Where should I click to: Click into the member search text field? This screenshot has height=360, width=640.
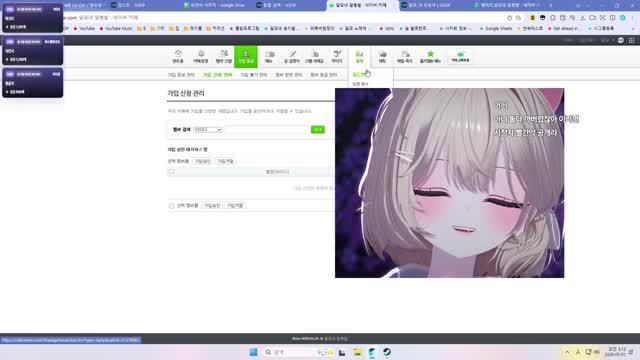(x=267, y=129)
